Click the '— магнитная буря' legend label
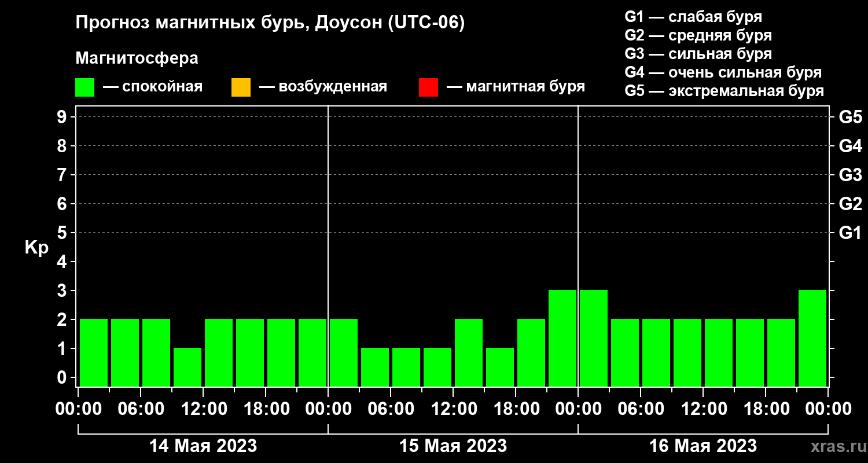This screenshot has width=868, height=463. pyautogui.click(x=516, y=87)
